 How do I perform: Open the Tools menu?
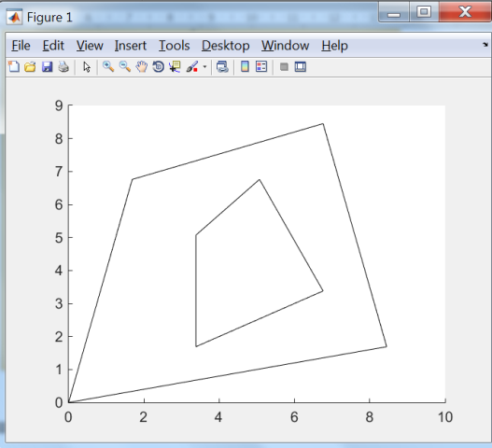pos(175,46)
